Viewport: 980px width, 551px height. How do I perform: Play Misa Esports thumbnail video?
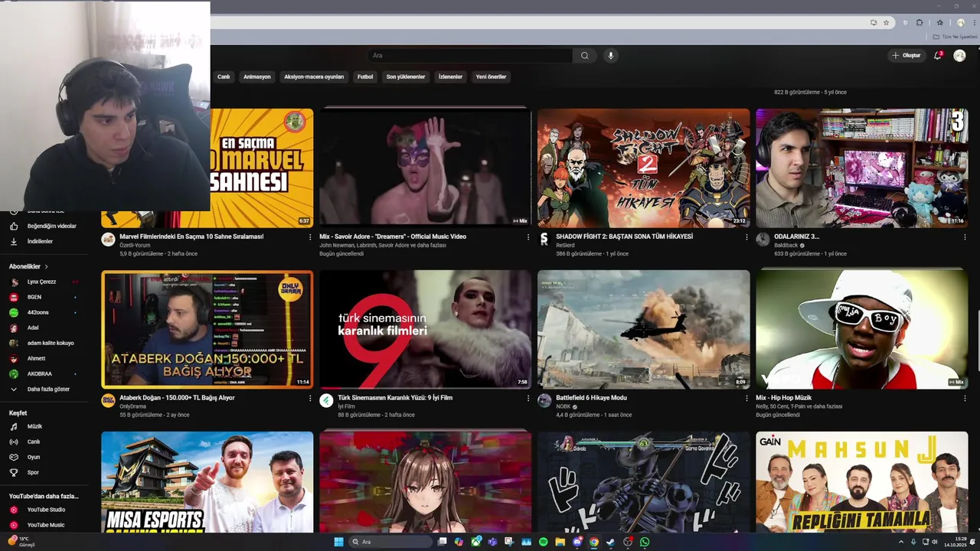tap(207, 482)
